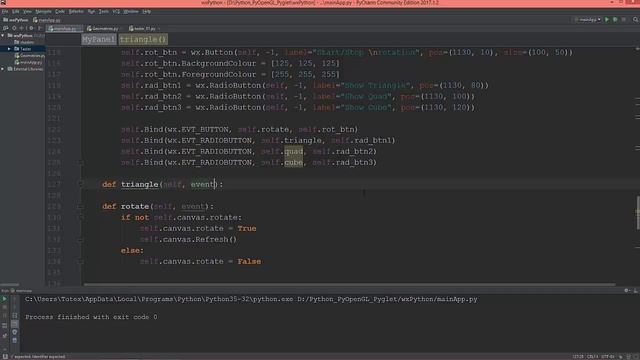Viewport: 640px width, 360px height.
Task: Fold the if not canvas.rotate block
Action: click(x=80, y=218)
